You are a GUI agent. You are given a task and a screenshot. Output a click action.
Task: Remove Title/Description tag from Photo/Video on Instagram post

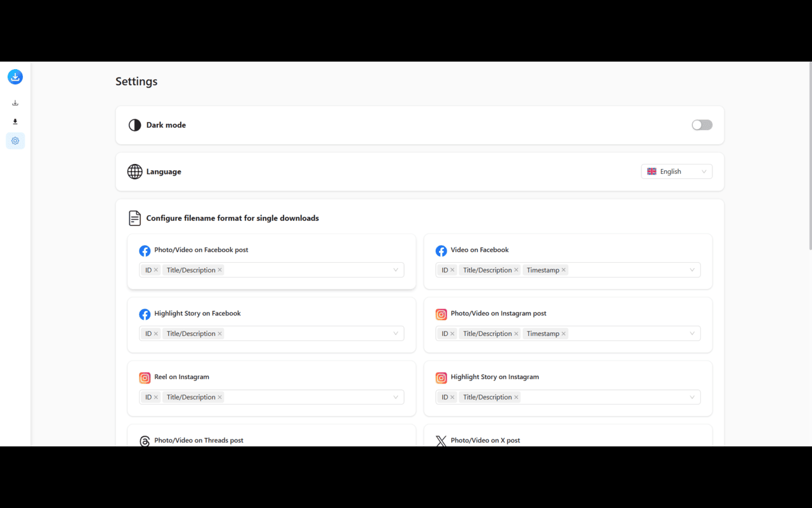click(516, 333)
